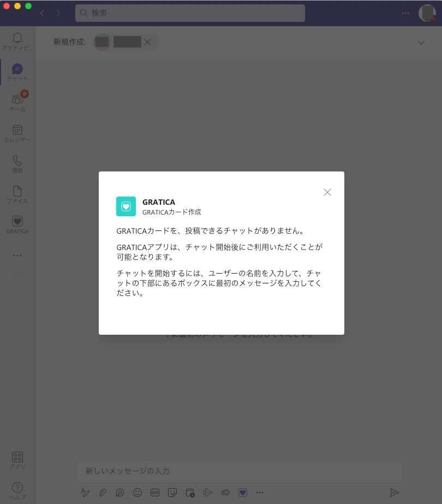This screenshot has height=504, width=442.
Task: Open the GIF picker
Action: pos(155,493)
